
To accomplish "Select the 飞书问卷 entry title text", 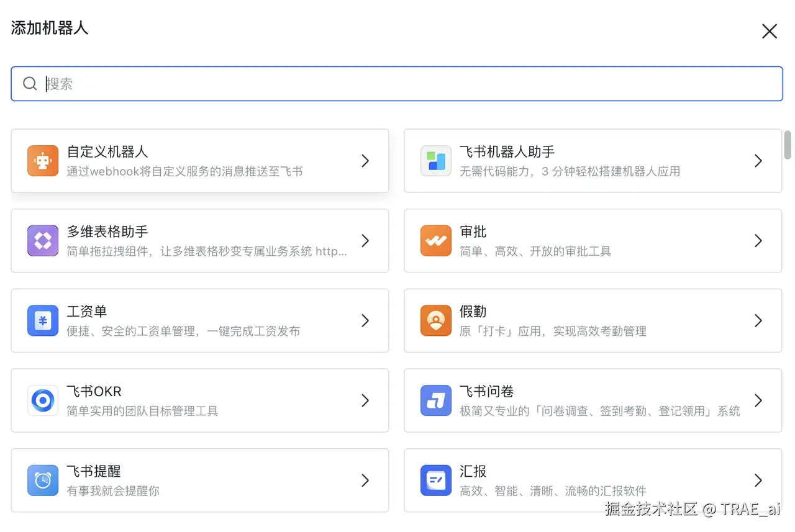I will click(x=487, y=392).
